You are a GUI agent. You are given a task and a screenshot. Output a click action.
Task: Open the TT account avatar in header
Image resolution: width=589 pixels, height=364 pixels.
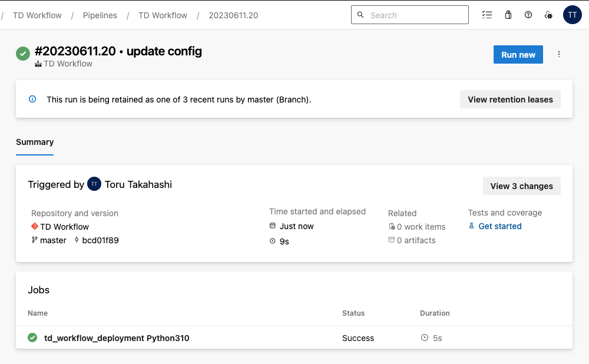pos(572,15)
